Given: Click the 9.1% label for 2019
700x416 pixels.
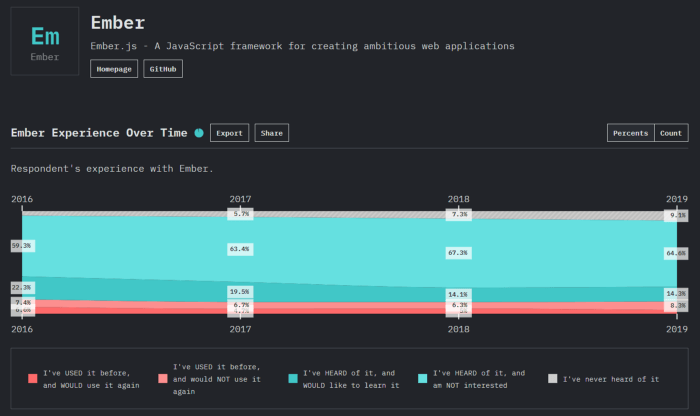Looking at the screenshot, I should (677, 216).
